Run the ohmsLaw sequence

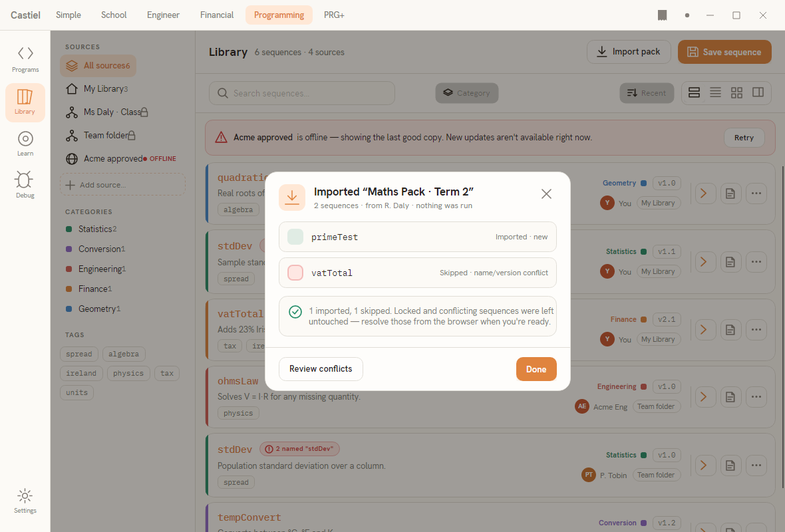click(704, 397)
